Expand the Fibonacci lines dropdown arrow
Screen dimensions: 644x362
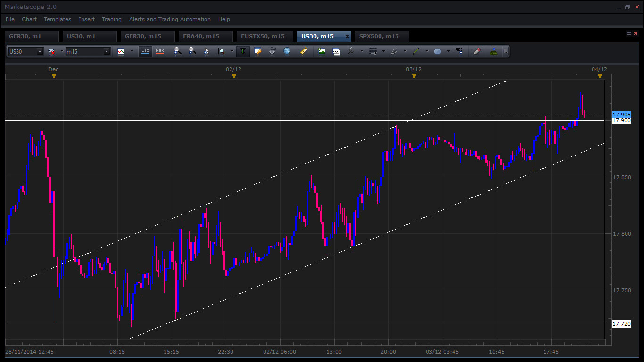pos(383,51)
